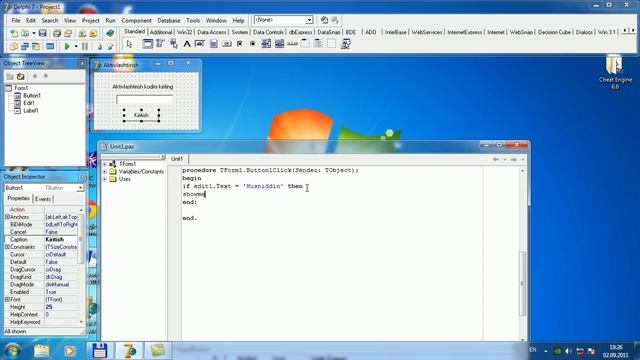Pick the Label (A) component
Screen dimensions: 640x360
tap(187, 44)
